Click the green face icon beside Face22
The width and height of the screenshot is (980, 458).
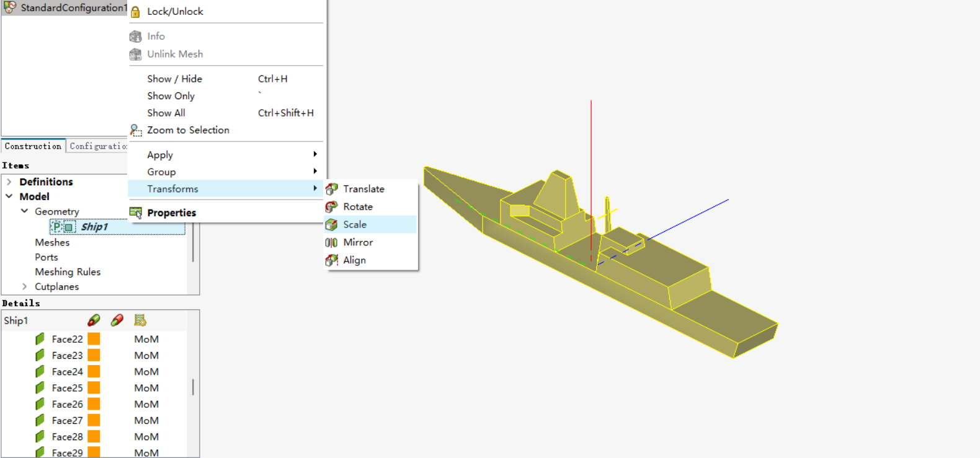coord(40,339)
